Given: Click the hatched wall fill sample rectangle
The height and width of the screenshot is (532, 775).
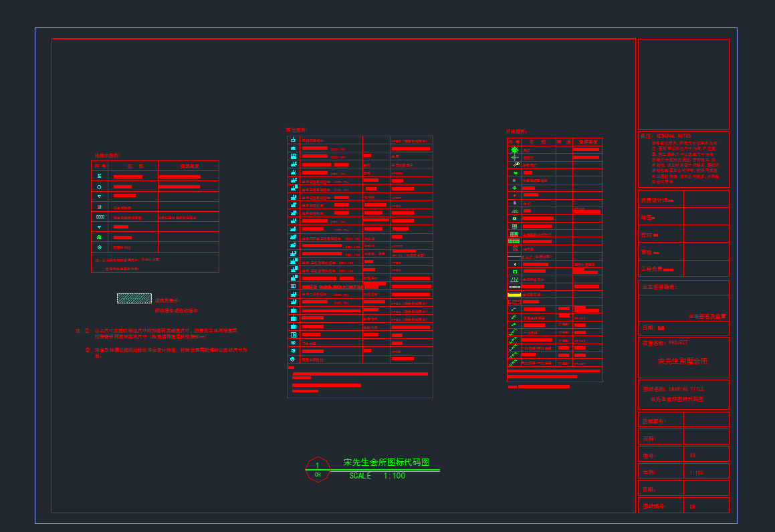Looking at the screenshot, I should (x=134, y=298).
